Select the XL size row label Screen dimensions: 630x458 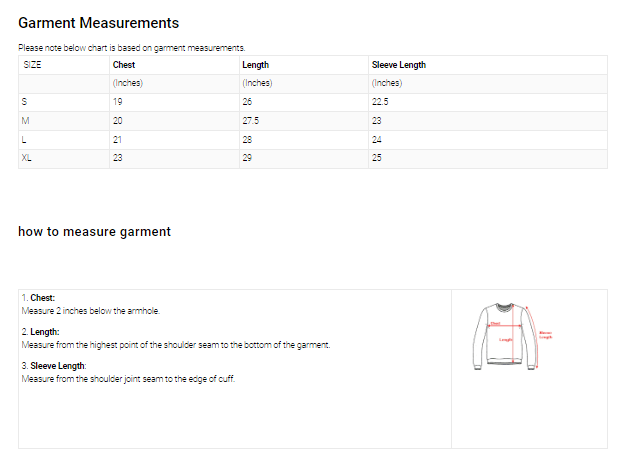tap(28, 159)
